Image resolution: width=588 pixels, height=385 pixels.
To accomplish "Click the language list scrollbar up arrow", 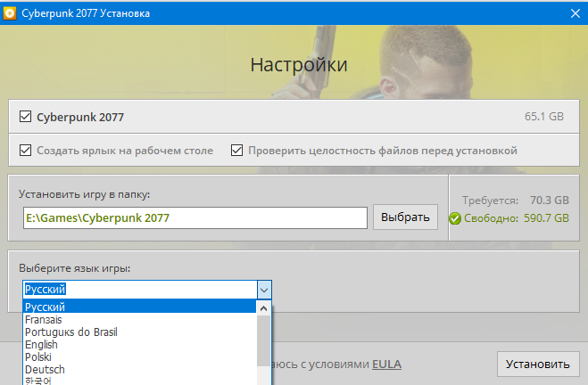I will pos(264,308).
